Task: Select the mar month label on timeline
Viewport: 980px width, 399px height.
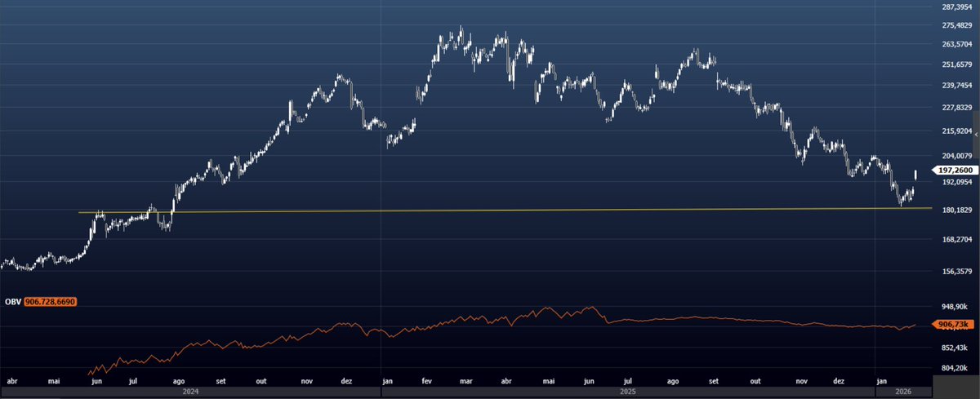Action: [466, 380]
